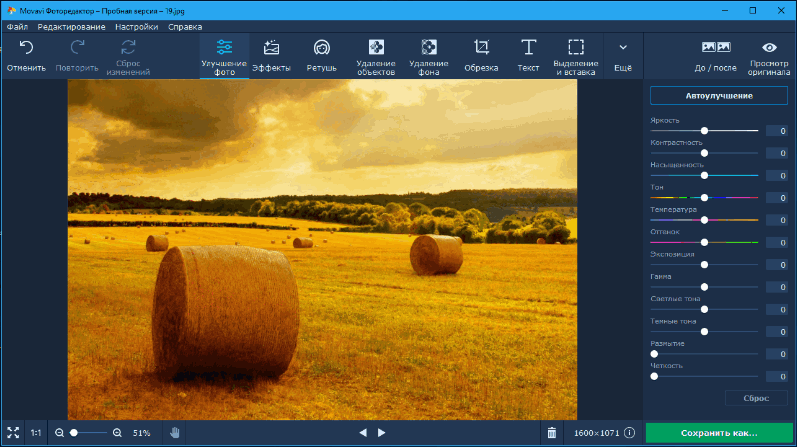
Task: Click the fullscreen expand icon
Action: [x=13, y=433]
